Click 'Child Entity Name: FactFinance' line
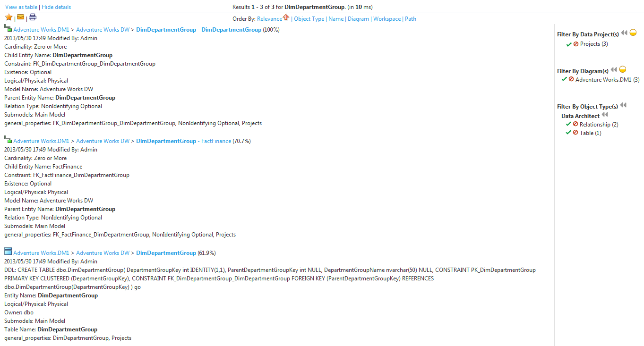Viewport: 644px width, 346px height. click(43, 167)
